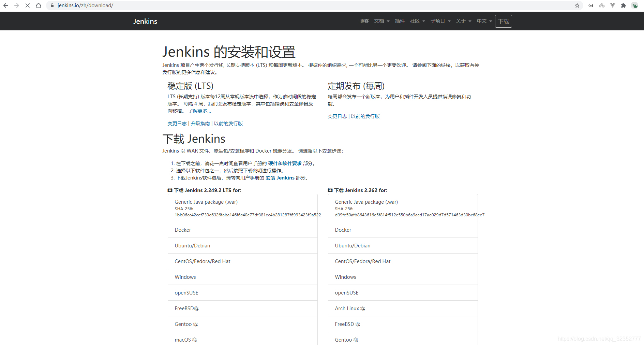Select Windows under weekly downloads

[x=403, y=277]
